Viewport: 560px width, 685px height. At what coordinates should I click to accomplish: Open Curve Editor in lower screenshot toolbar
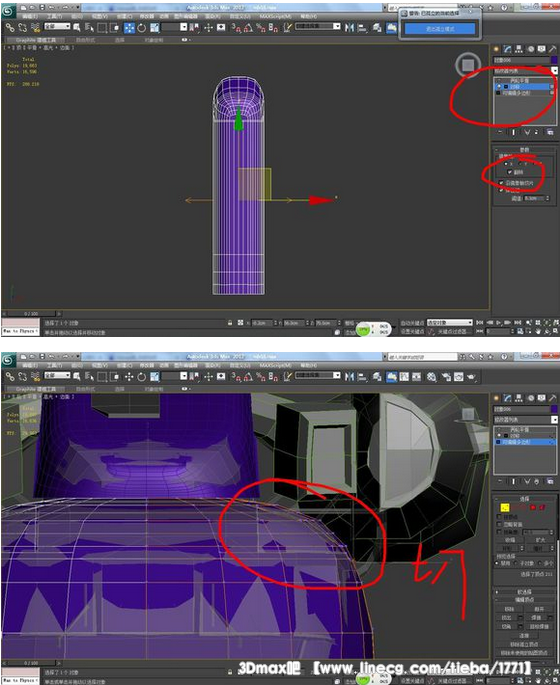404,377
